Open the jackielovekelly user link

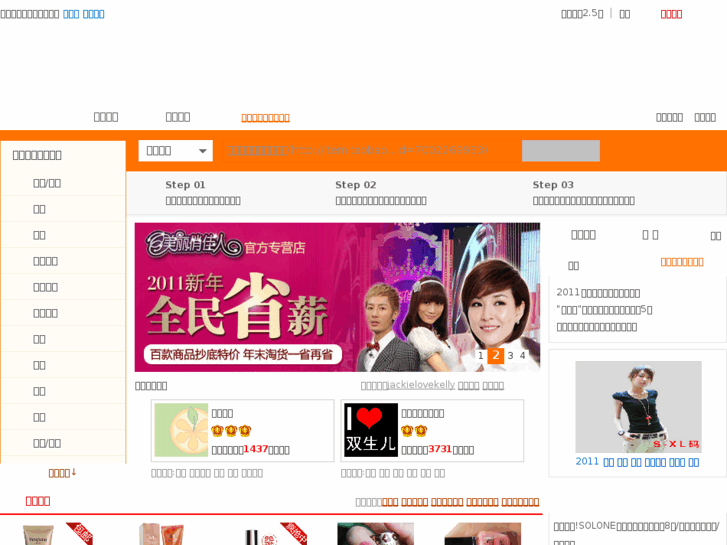421,385
